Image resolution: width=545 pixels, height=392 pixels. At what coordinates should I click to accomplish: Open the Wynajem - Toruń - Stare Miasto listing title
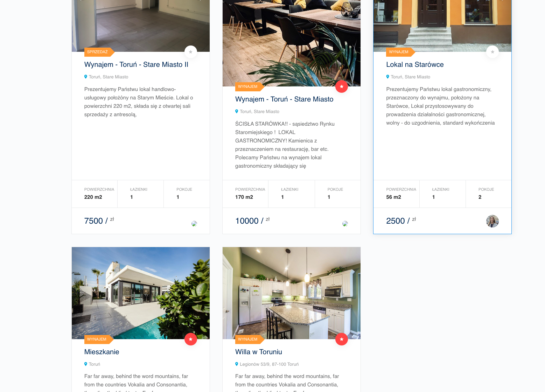[x=284, y=99]
